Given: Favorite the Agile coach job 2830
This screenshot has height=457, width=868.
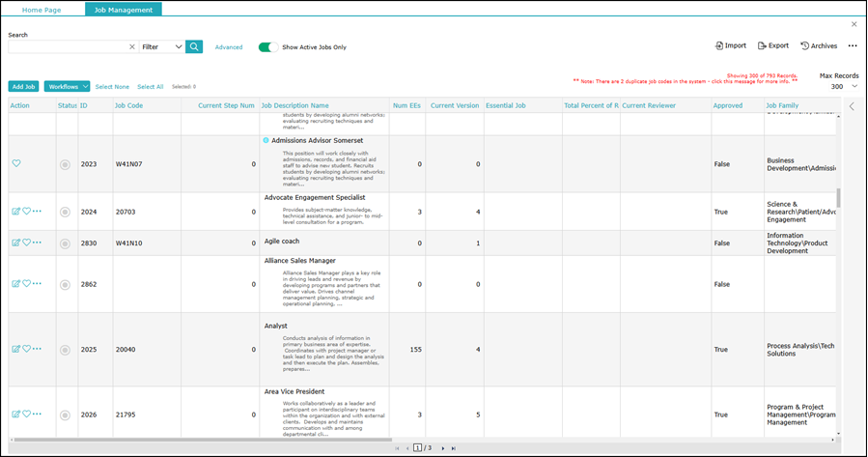Looking at the screenshot, I should click(27, 243).
